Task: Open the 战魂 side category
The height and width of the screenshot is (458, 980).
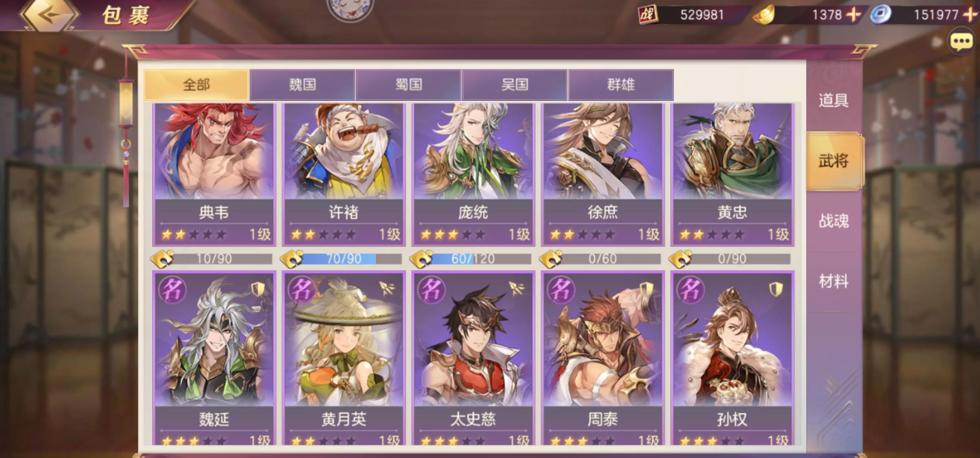Action: [x=833, y=221]
